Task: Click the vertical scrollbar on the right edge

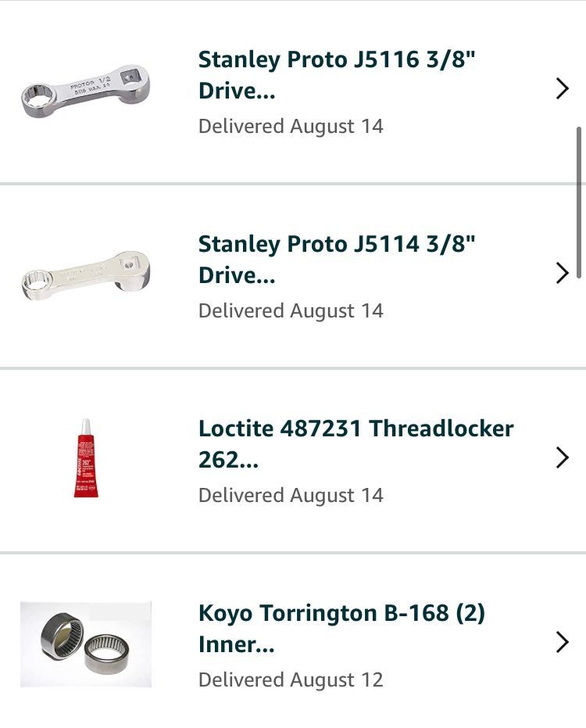Action: [579, 202]
